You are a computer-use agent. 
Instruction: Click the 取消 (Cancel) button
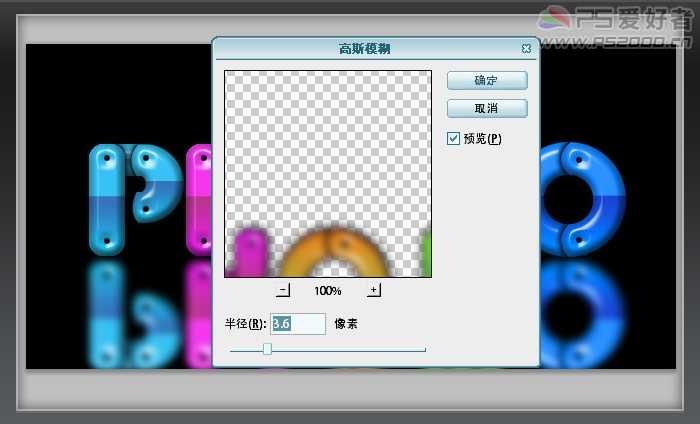point(487,108)
